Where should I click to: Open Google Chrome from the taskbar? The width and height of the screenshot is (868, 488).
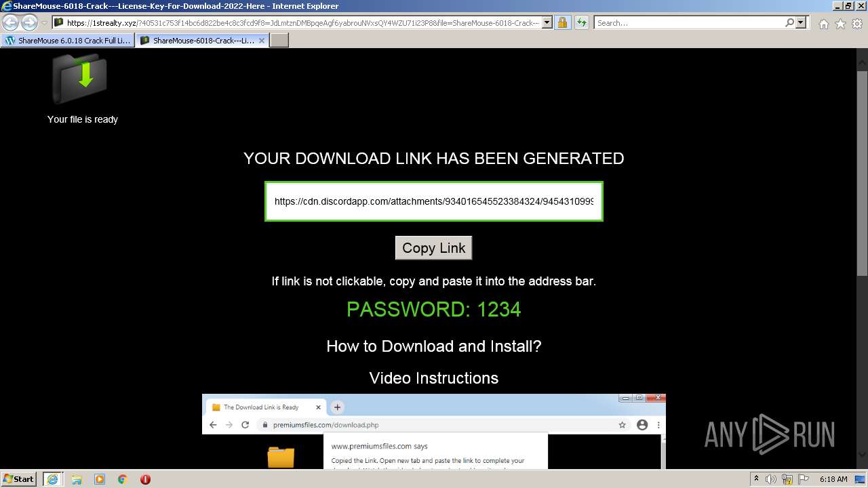point(123,479)
